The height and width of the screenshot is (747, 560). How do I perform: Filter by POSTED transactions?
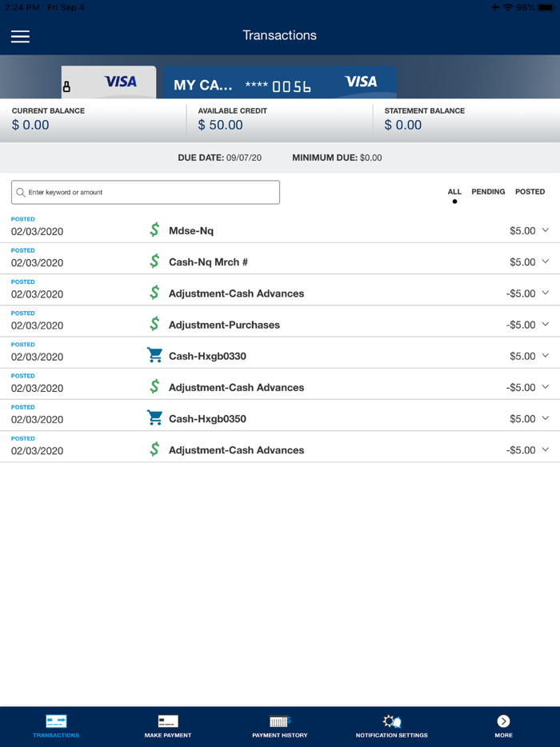530,191
